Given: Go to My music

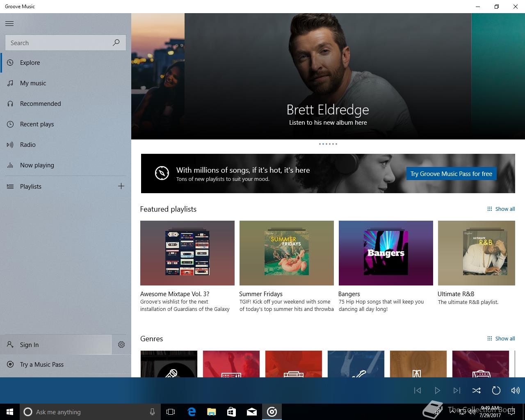Looking at the screenshot, I should 66,83.
